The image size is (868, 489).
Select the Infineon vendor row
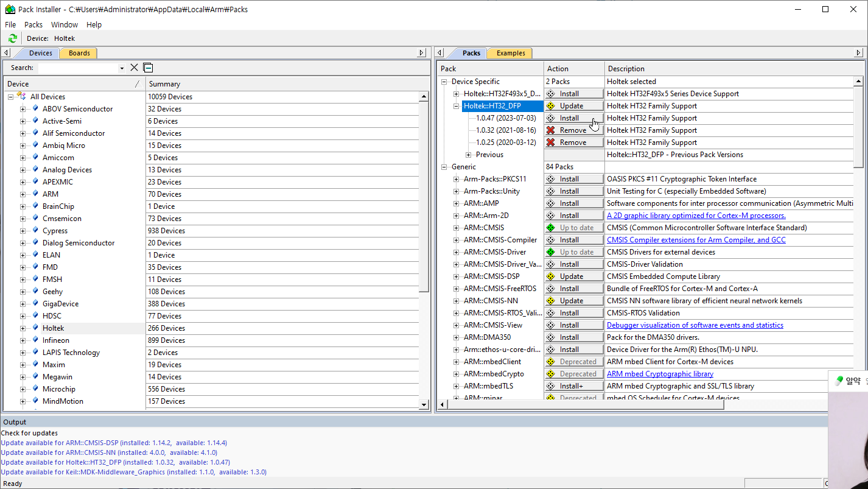pos(56,340)
